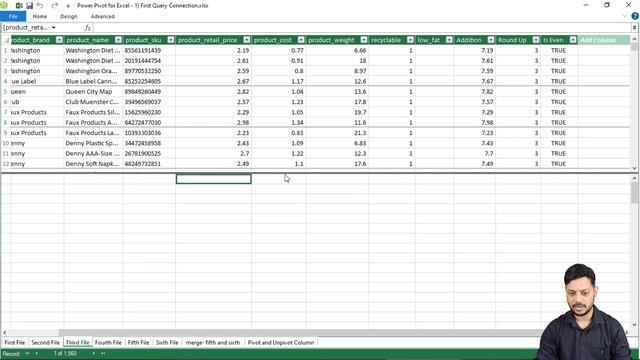The width and height of the screenshot is (640, 360).
Task: Open merge- fifth and sixth tab
Action: pyautogui.click(x=213, y=342)
